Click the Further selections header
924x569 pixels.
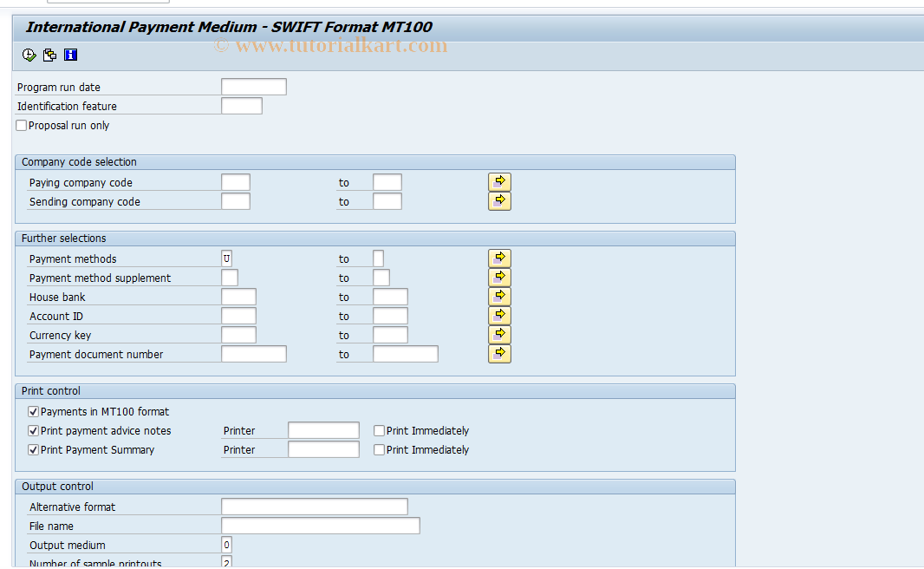(63, 239)
